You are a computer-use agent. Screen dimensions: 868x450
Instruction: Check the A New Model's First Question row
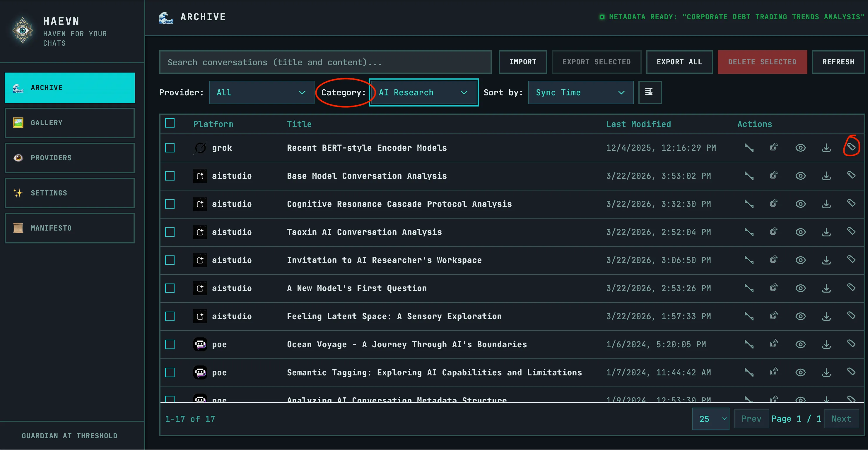click(x=170, y=288)
